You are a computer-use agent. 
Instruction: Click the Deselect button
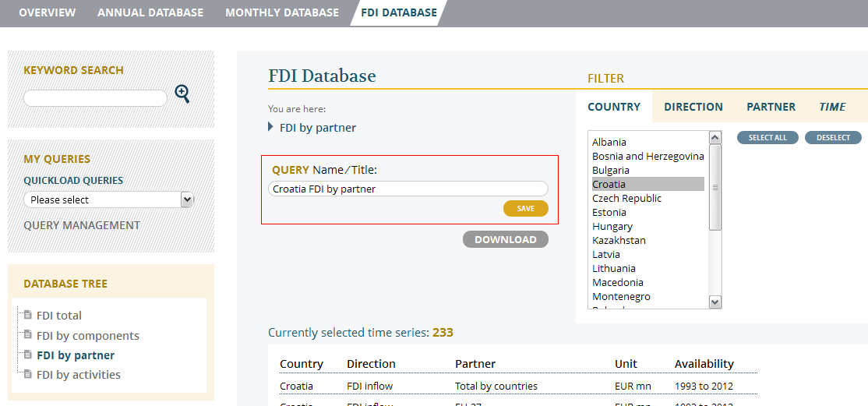tap(833, 138)
